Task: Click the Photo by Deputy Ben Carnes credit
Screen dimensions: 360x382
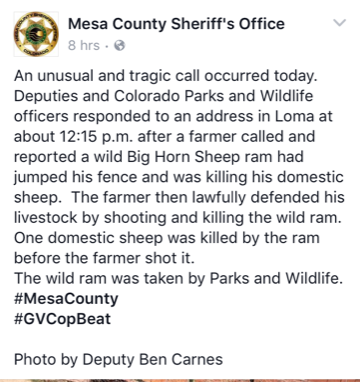Action: click(118, 360)
